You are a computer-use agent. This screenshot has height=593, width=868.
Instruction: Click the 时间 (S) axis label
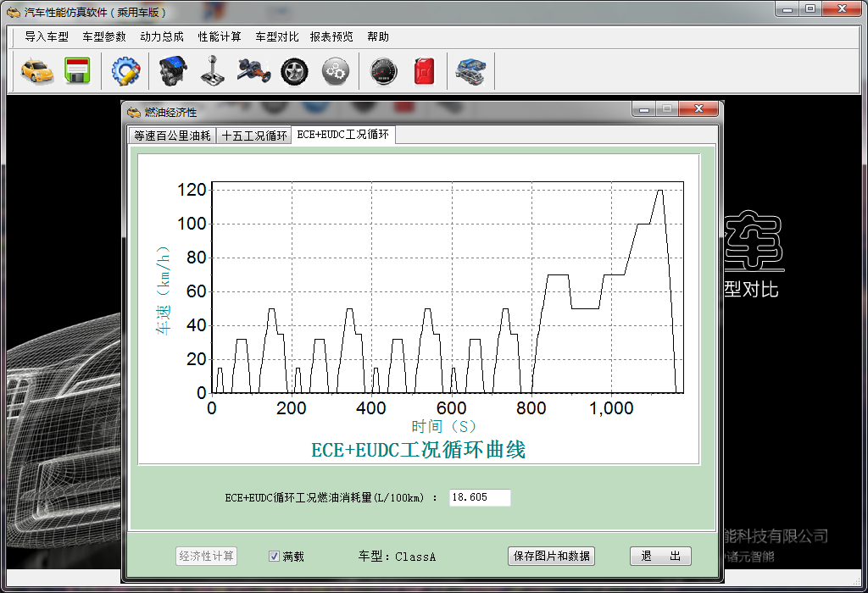click(443, 426)
